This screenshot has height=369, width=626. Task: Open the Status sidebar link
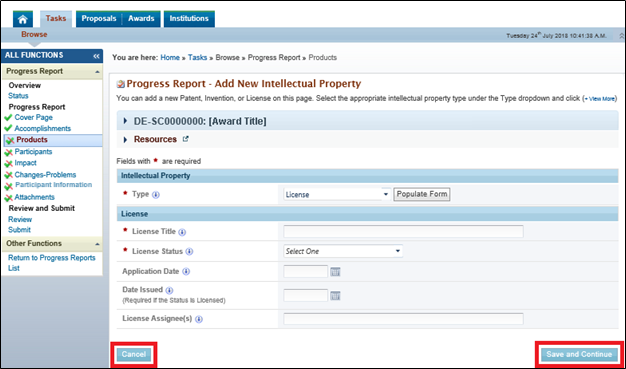[18, 96]
